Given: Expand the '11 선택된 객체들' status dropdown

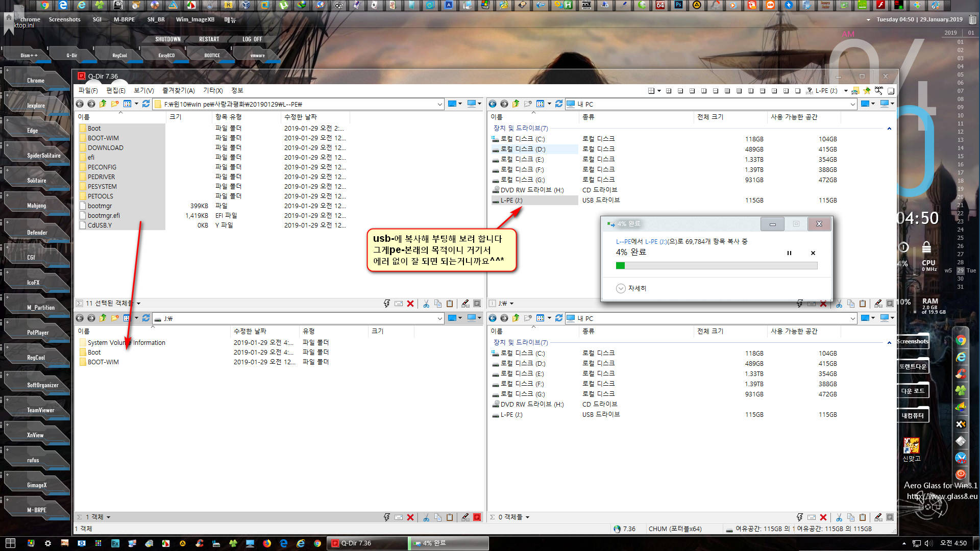Looking at the screenshot, I should pos(138,304).
